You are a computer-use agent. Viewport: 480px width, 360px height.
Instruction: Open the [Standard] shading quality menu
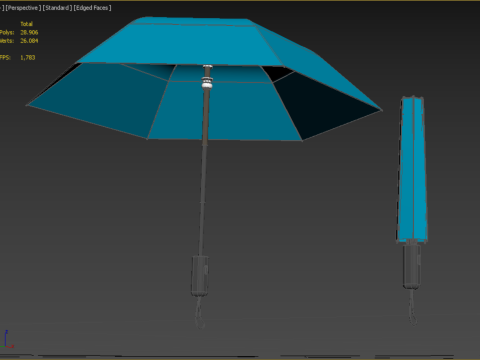(57, 8)
